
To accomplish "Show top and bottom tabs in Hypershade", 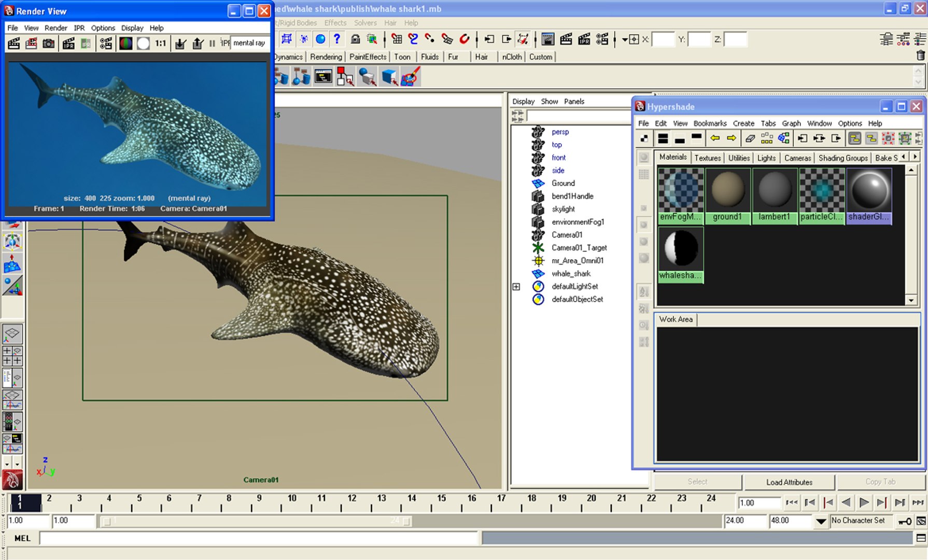I will [663, 138].
